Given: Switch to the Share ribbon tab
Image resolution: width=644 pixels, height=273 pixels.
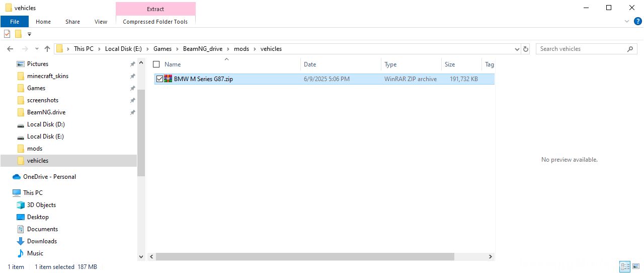Looking at the screenshot, I should coord(72,22).
